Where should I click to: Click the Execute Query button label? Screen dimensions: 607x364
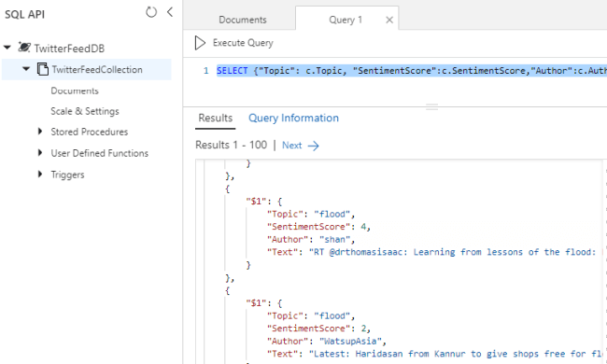[243, 43]
